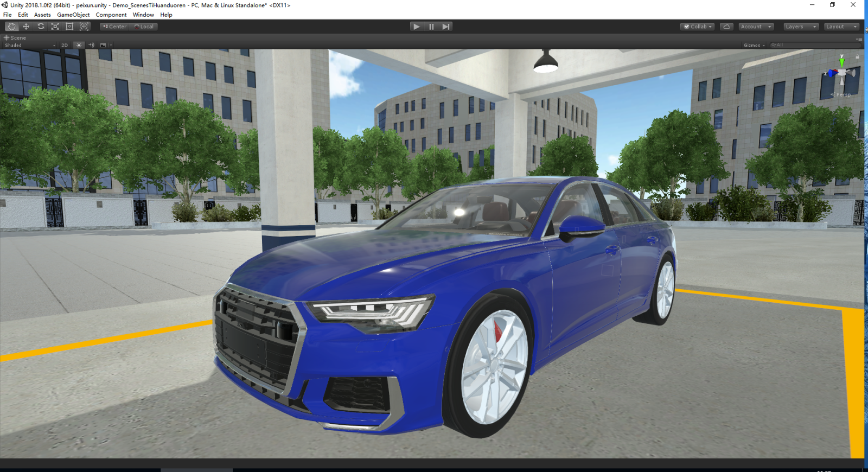Toggle 2D view mode in the Scene

(65, 46)
